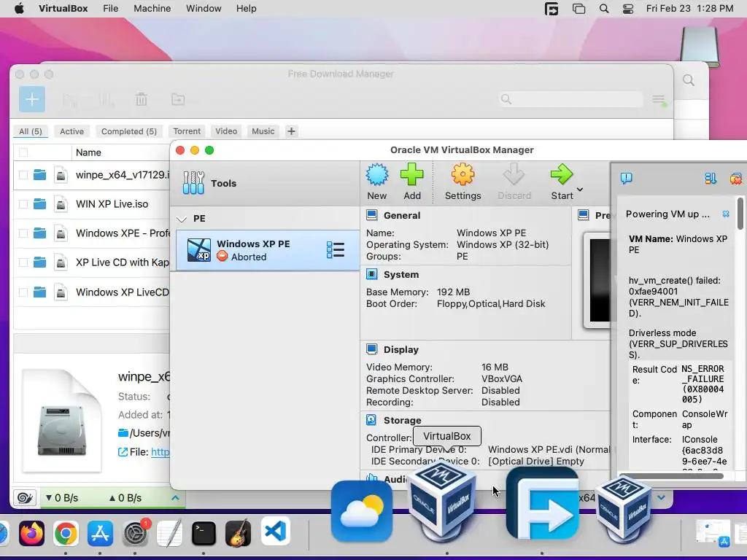Click the notification panel horizontal scrollbar
The width and height of the screenshot is (747, 560).
pos(671,475)
